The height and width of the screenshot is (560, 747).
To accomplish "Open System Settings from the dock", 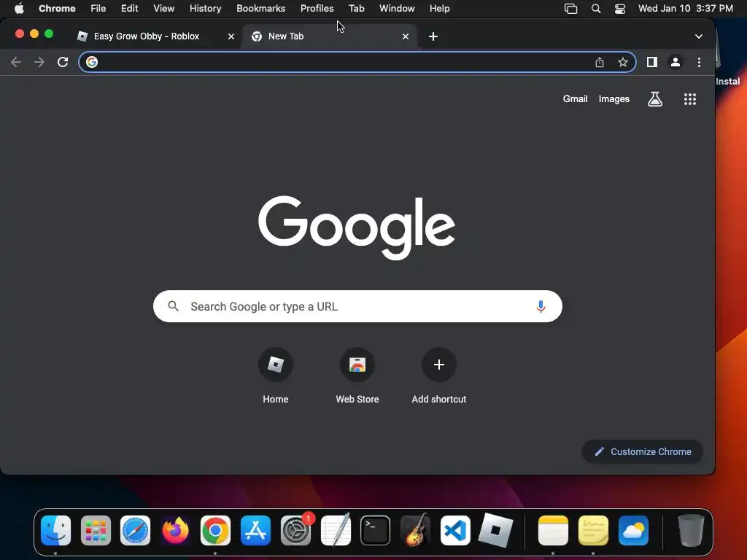I will (295, 530).
